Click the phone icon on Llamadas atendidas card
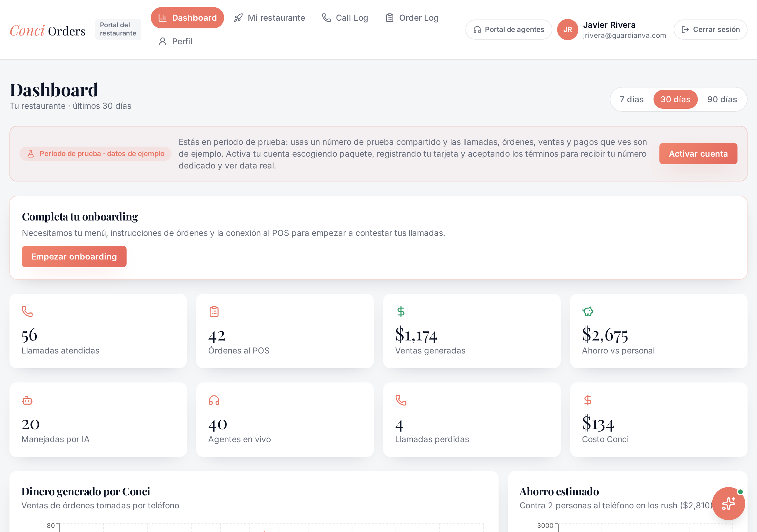The image size is (757, 532). point(28,312)
